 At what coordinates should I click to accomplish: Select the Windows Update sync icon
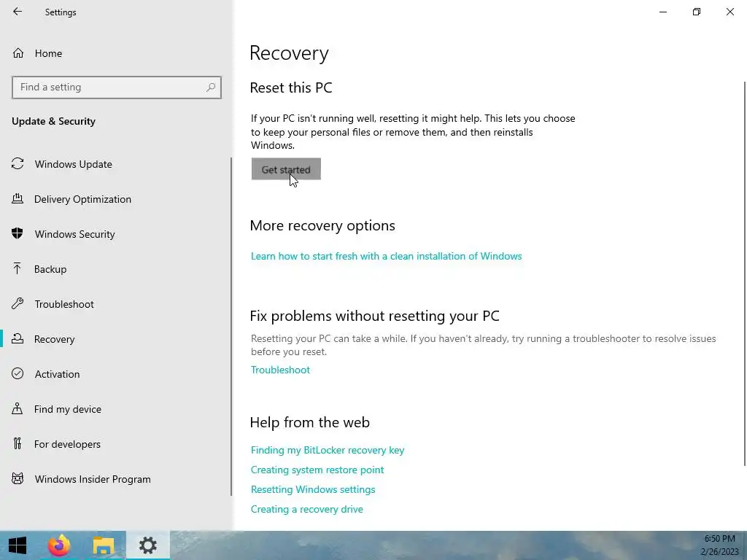click(18, 164)
